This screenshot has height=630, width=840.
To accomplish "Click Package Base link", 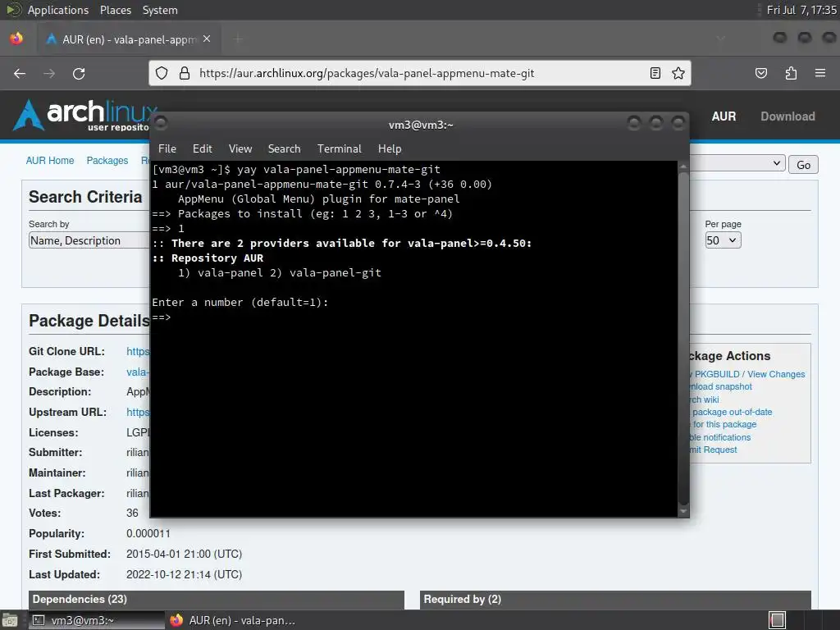I will [x=138, y=372].
